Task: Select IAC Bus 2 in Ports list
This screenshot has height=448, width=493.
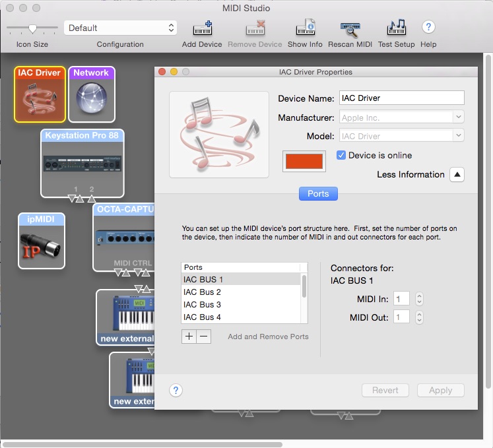Action: coord(202,292)
